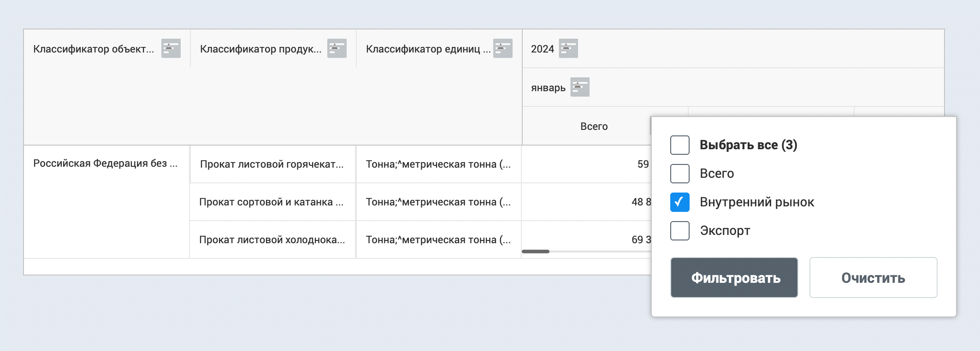The image size is (980, 351).
Task: Open filter icon beside Классификатор продук... header
Action: click(337, 48)
